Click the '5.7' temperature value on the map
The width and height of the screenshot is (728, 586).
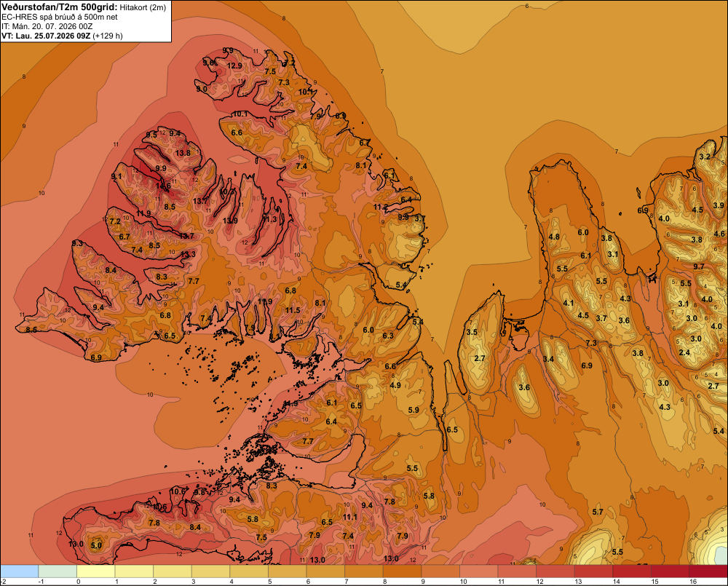click(598, 512)
